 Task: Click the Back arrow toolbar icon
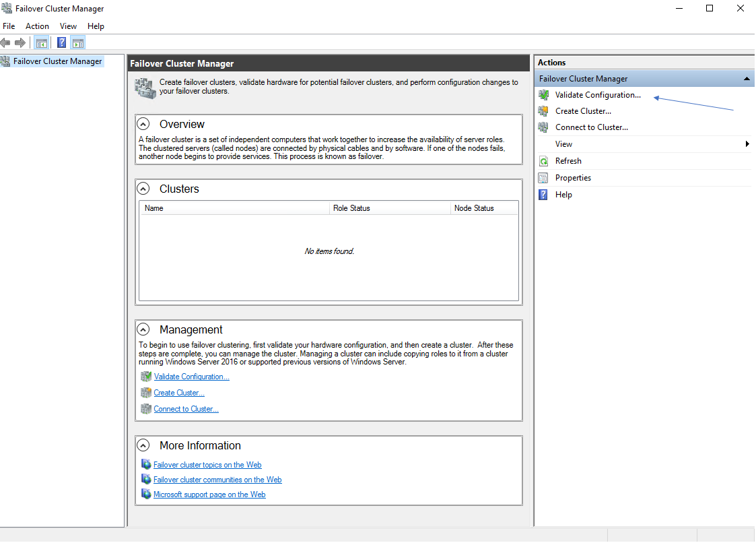pyautogui.click(x=5, y=43)
